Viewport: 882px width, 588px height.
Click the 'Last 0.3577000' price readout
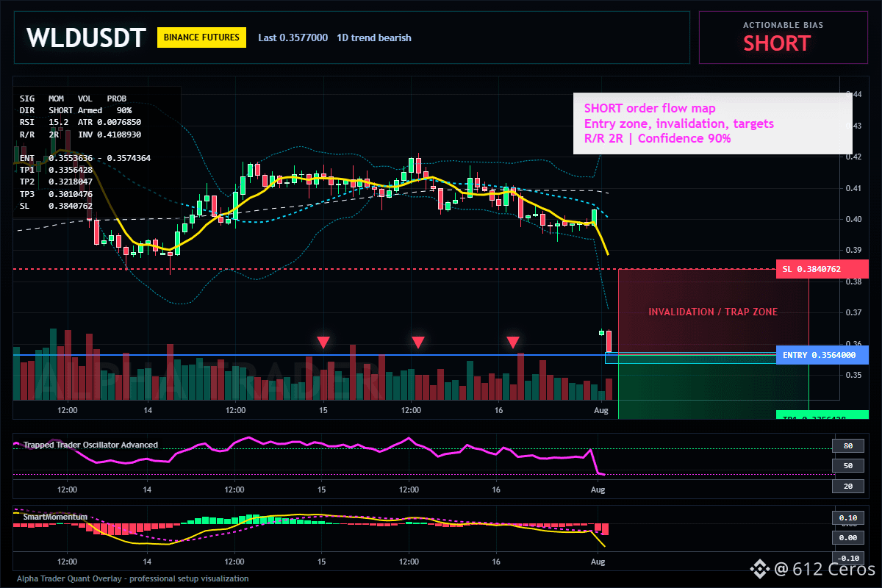293,37
